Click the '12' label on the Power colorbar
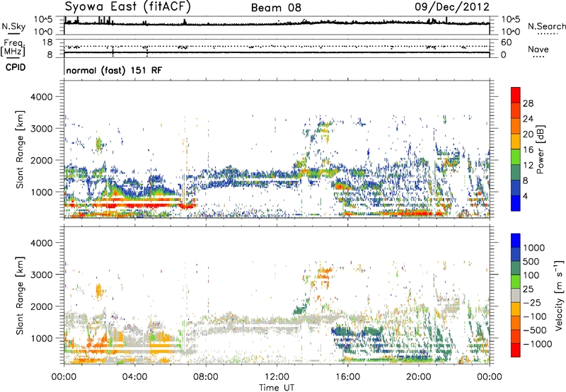 pos(528,166)
